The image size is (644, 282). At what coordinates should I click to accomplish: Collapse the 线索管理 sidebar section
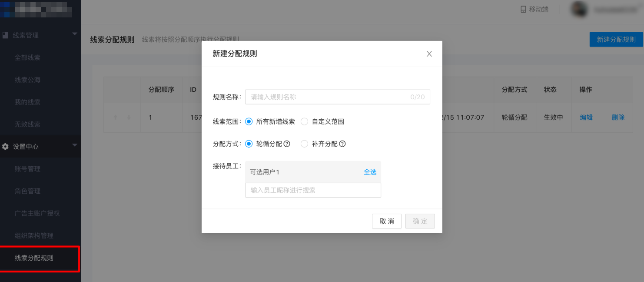pyautogui.click(x=74, y=34)
